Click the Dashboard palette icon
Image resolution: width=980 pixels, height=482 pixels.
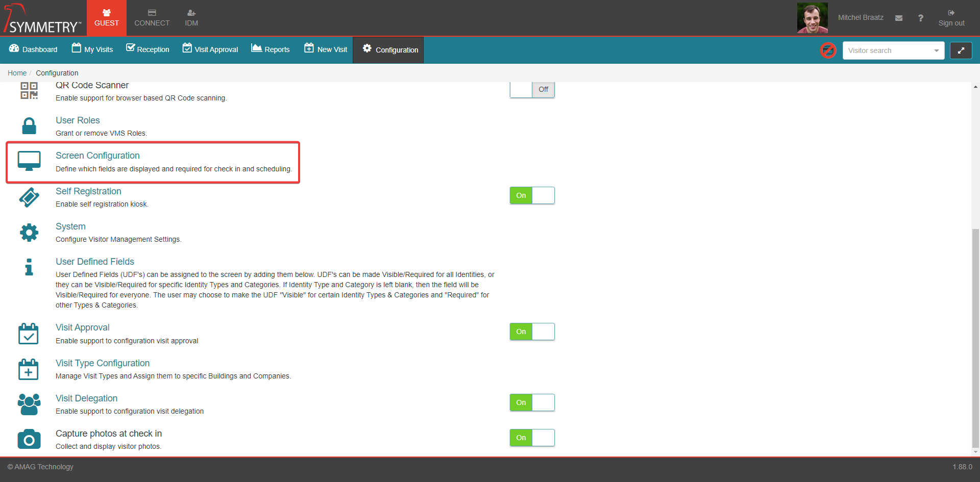point(14,48)
